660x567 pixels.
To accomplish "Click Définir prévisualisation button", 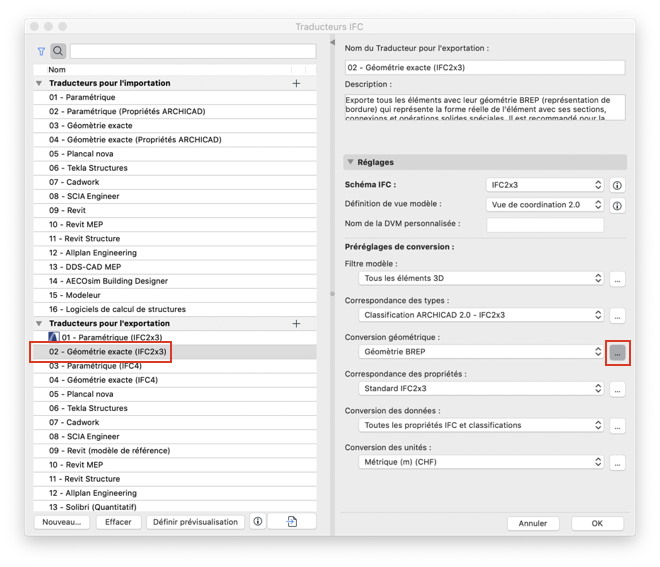I will point(195,522).
